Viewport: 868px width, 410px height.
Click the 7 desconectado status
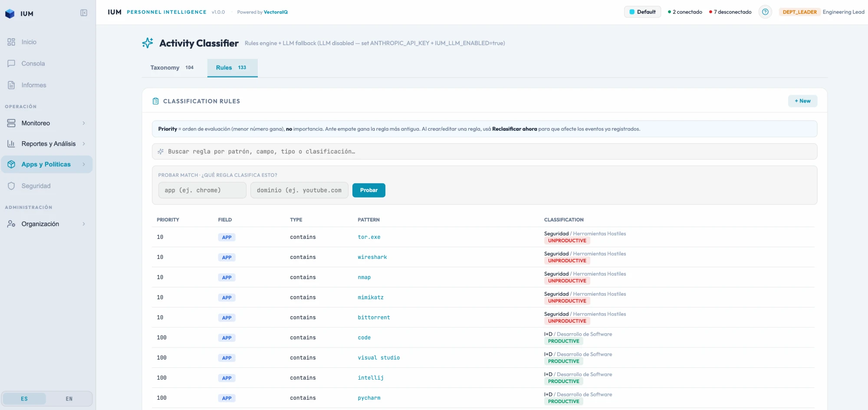[730, 12]
